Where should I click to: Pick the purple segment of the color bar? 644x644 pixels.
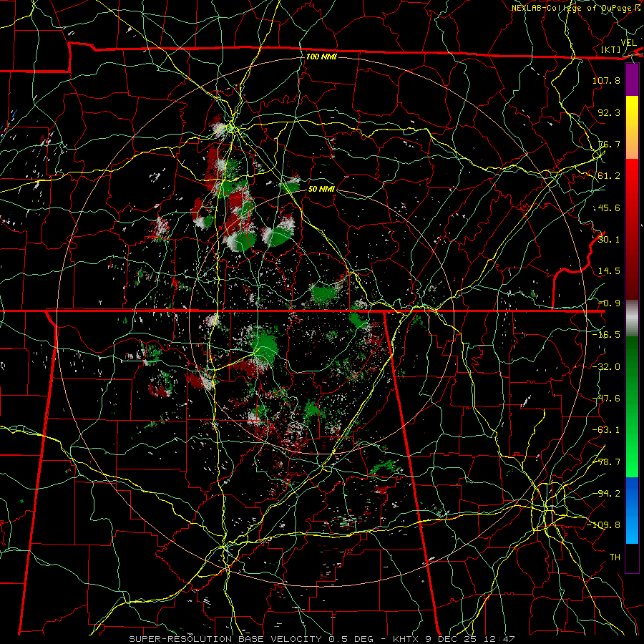(x=632, y=79)
